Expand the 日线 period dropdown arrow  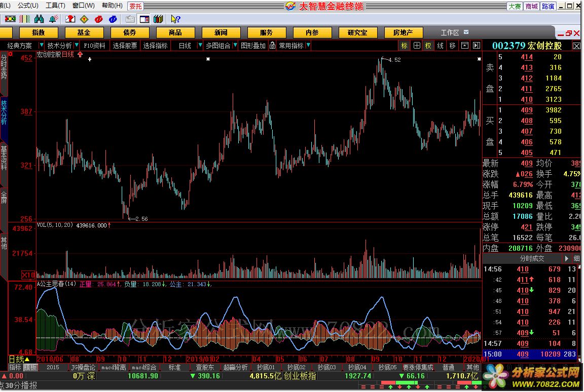coord(200,45)
